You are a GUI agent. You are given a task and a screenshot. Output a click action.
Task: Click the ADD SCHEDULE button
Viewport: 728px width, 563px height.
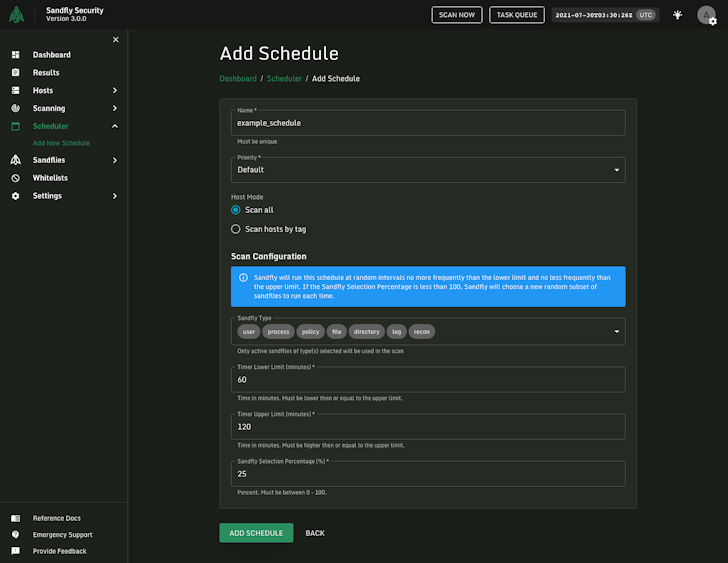point(256,533)
